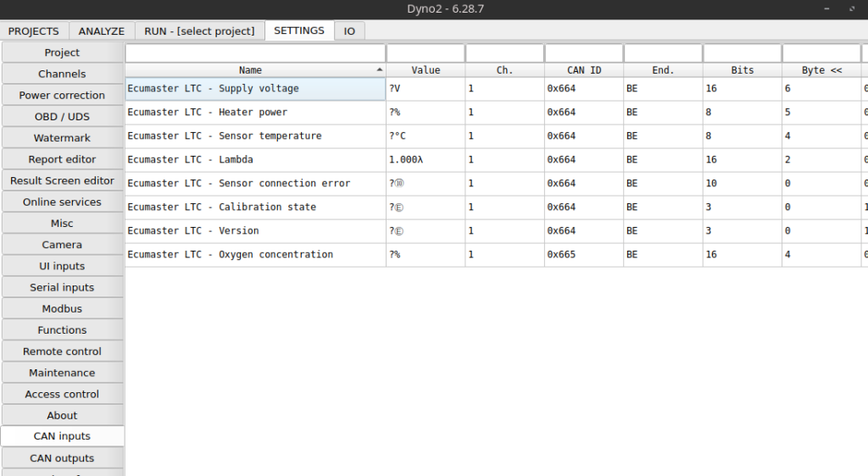Focus the CAN ID filter input field

(x=584, y=53)
